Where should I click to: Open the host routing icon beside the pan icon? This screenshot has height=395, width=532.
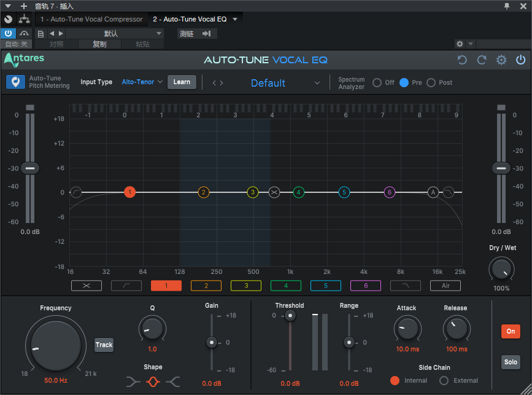[x=24, y=19]
